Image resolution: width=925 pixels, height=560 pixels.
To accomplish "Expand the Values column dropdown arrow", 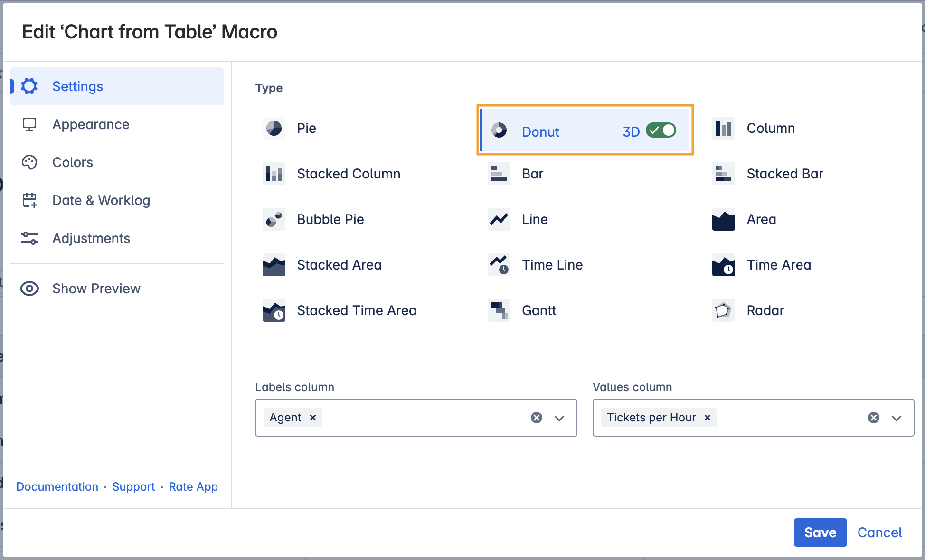I will tap(897, 418).
